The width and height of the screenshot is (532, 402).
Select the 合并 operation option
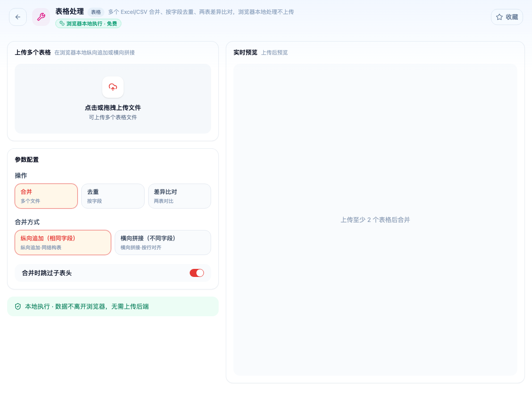46,196
